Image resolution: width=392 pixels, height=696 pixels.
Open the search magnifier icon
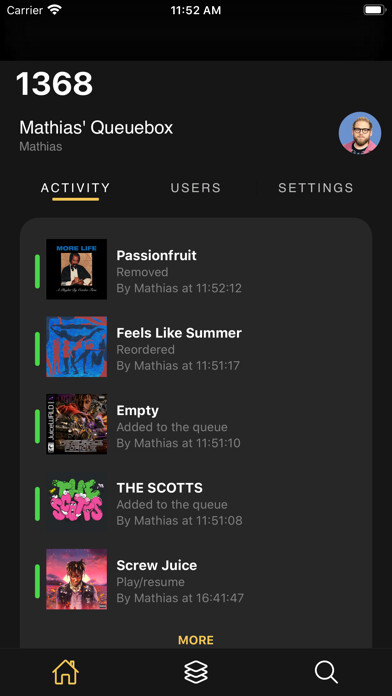pyautogui.click(x=326, y=672)
